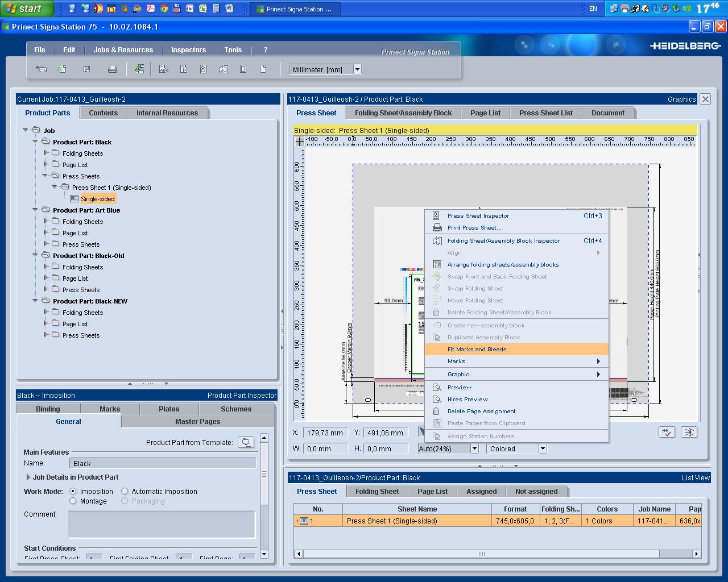Click Adobe Acrobat quick launch icon
This screenshot has height=582, width=728.
(151, 9)
